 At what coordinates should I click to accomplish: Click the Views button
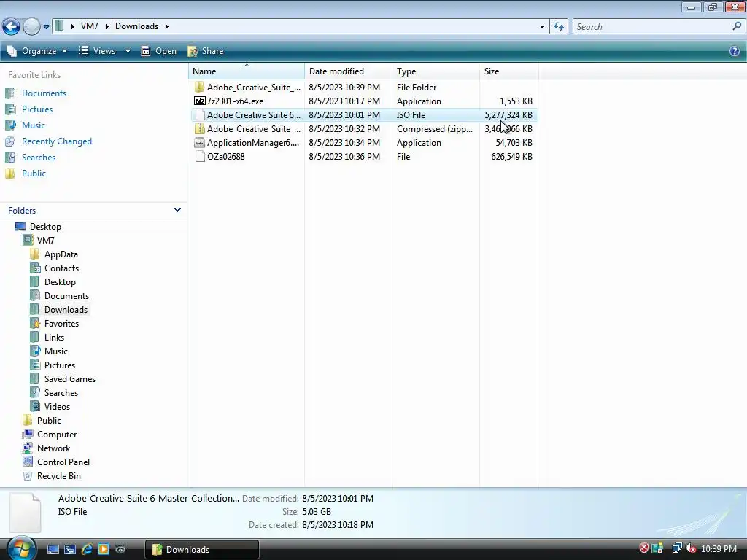97,51
